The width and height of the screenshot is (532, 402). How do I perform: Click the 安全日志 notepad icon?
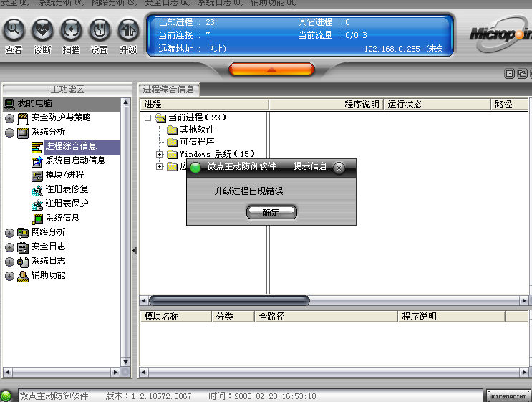point(23,247)
